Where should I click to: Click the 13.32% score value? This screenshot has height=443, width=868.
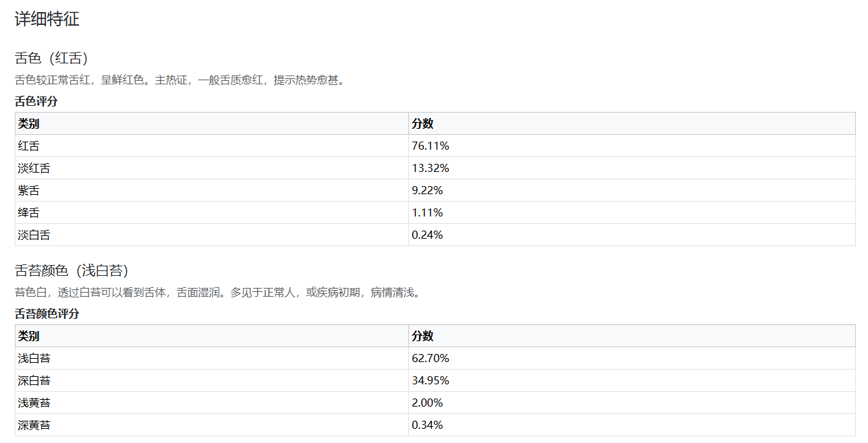point(431,168)
